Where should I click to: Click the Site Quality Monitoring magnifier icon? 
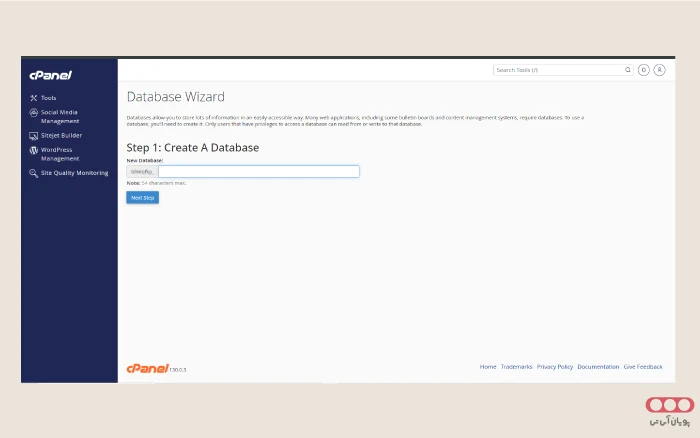(x=33, y=173)
